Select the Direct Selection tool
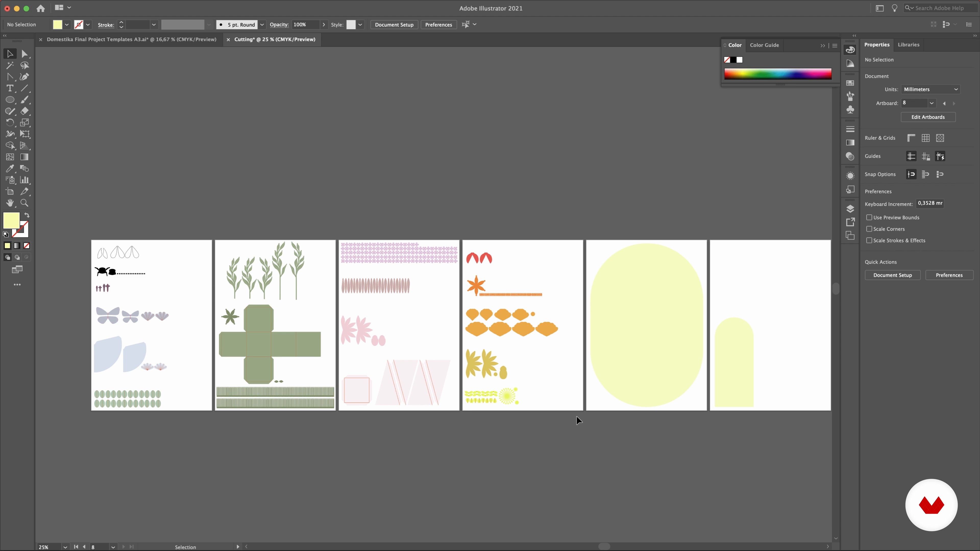This screenshot has width=980, height=551. (x=25, y=54)
